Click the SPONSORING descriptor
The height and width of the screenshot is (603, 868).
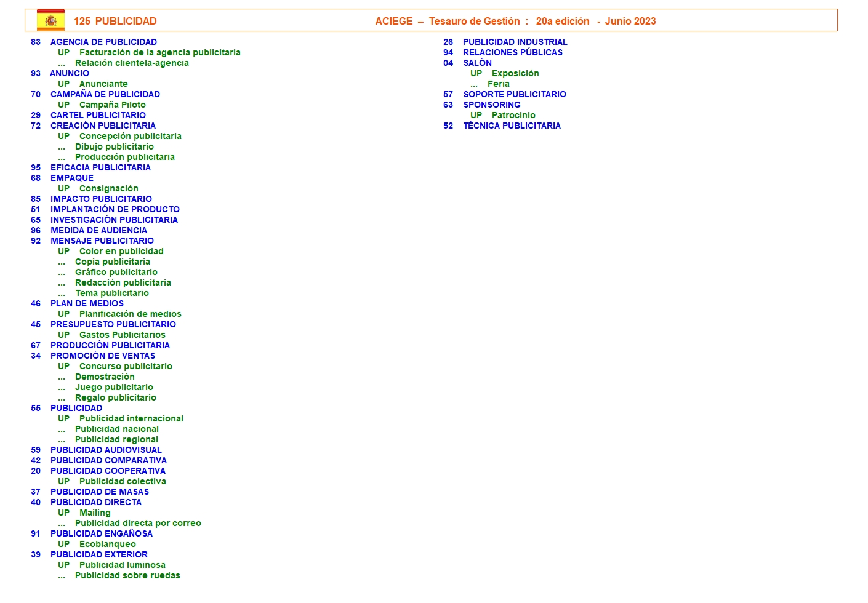(x=491, y=105)
